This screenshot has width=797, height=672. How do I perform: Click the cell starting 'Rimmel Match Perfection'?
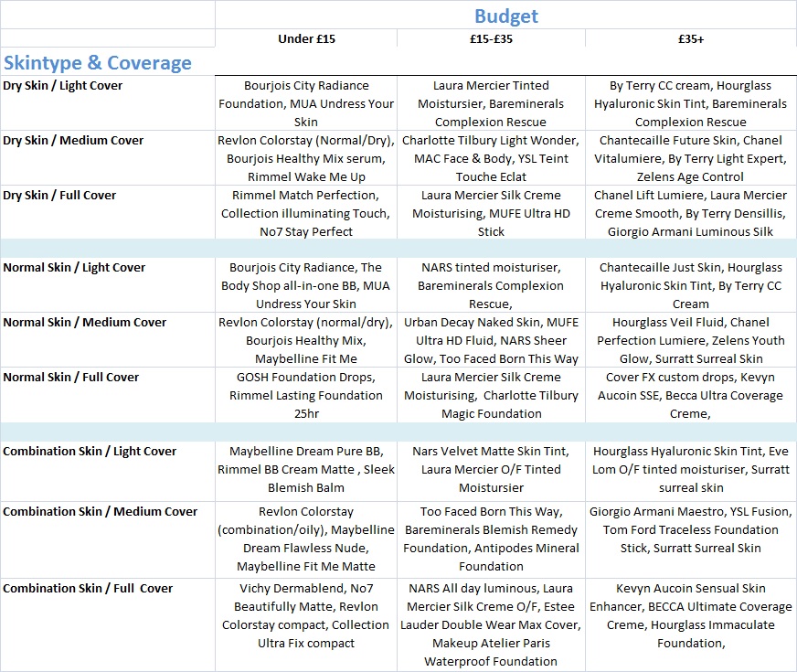coord(306,213)
